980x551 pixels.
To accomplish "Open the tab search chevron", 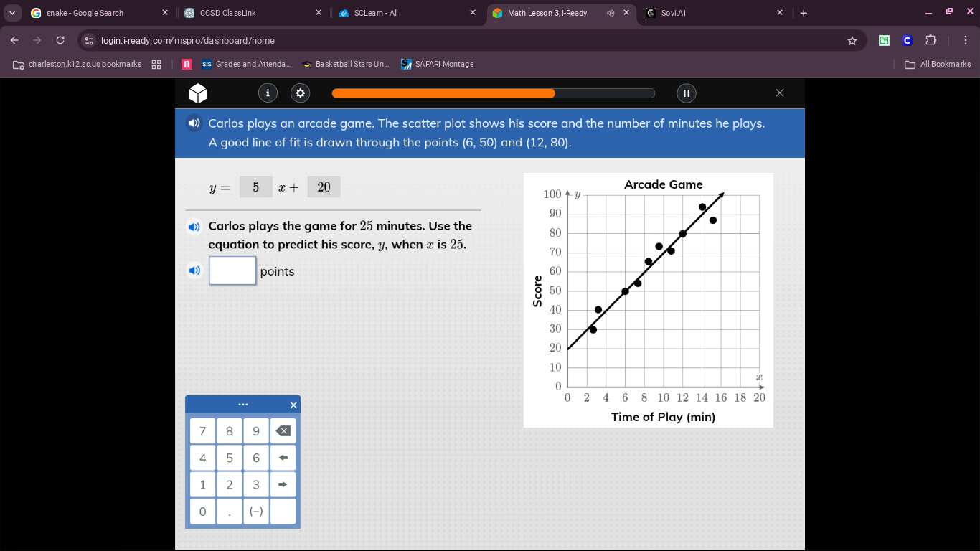I will pyautogui.click(x=11, y=12).
